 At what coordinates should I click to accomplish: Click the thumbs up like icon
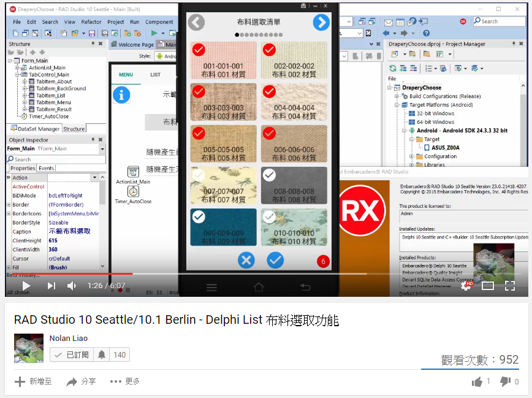click(x=477, y=381)
